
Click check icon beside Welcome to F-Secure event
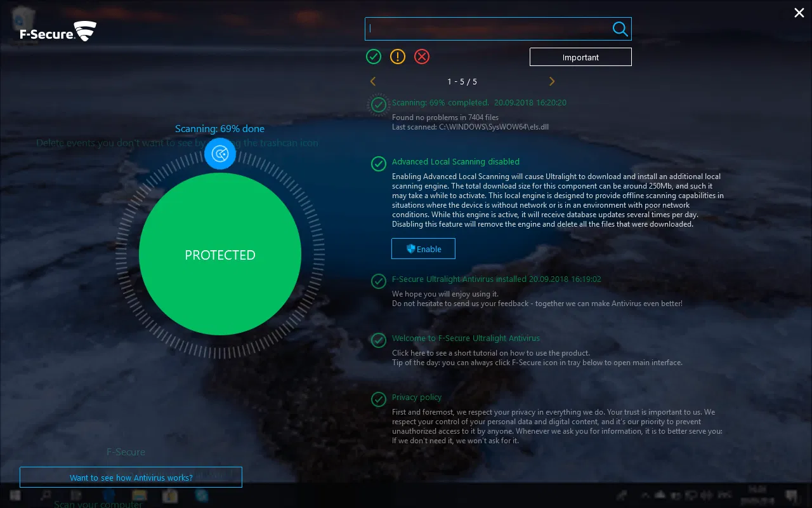[379, 340]
